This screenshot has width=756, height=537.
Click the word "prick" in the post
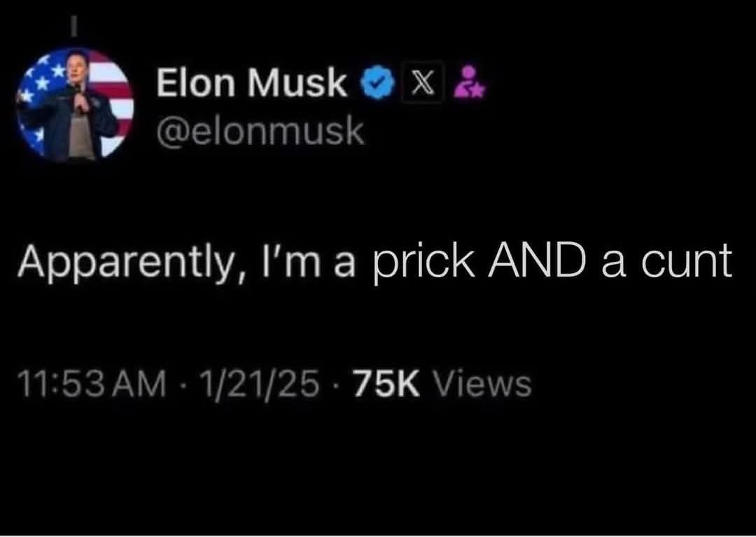click(x=423, y=264)
